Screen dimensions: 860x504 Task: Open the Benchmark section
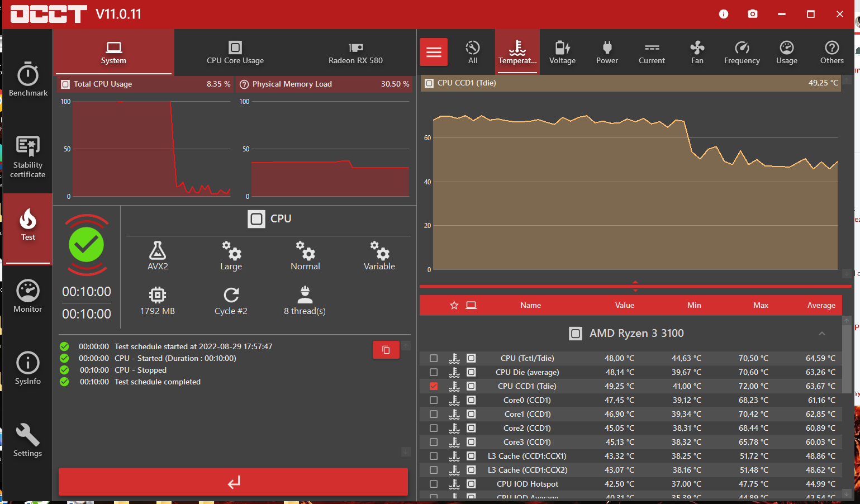point(28,79)
